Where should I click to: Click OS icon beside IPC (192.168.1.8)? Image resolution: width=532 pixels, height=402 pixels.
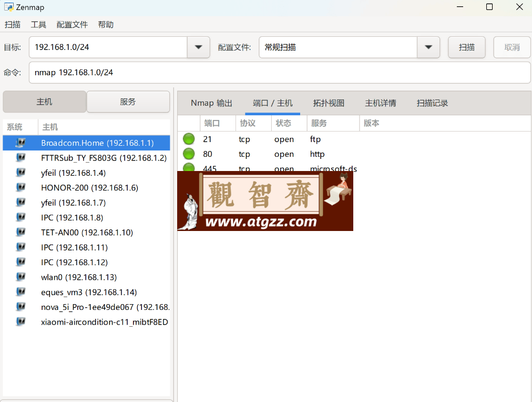[21, 218]
